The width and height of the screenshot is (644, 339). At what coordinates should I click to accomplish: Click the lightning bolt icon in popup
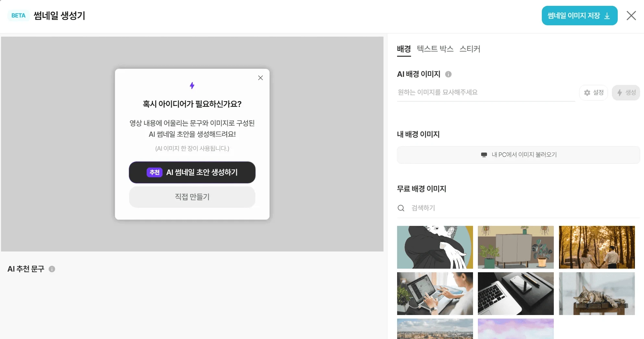pos(192,86)
